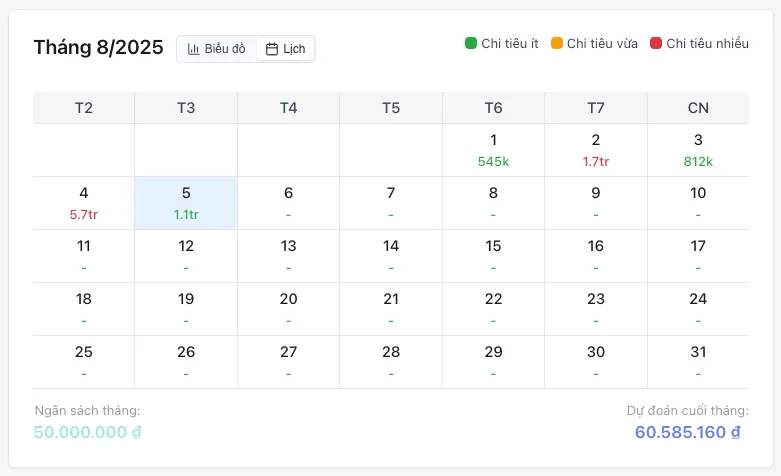Screen dimensions: 781x476
Task: Switch to the Lịch view tab
Action: click(x=285, y=49)
